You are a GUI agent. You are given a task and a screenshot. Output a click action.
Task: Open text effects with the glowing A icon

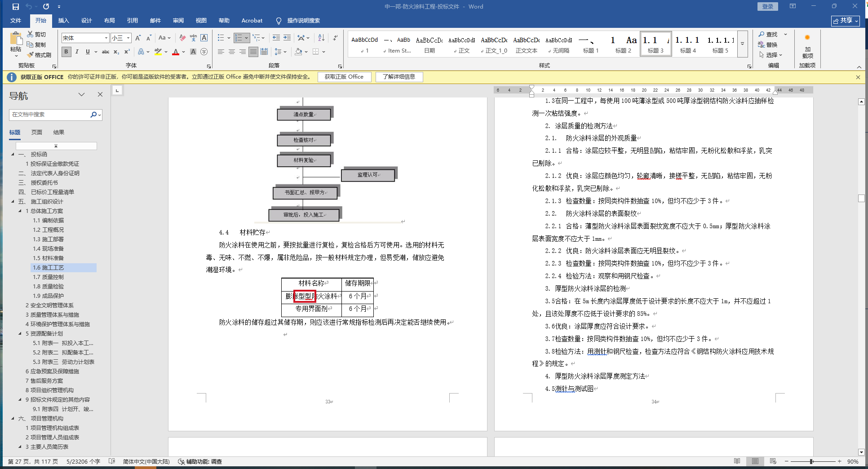(x=141, y=52)
